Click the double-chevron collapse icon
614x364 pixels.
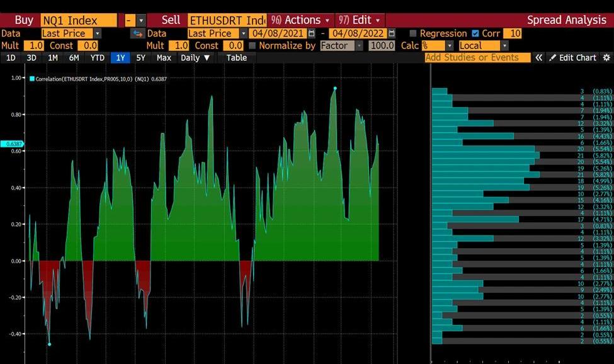coord(539,57)
